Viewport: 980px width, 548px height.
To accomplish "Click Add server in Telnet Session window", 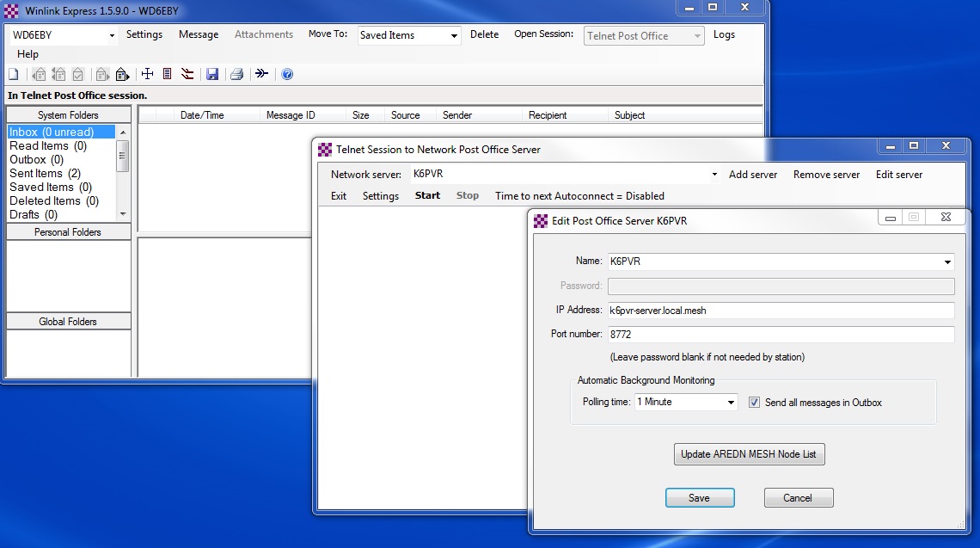I will coord(753,175).
